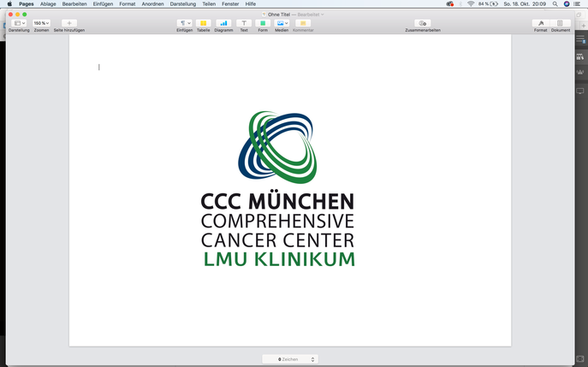The image size is (588, 367).
Task: Enter full screen with green button
Action: coord(24,15)
